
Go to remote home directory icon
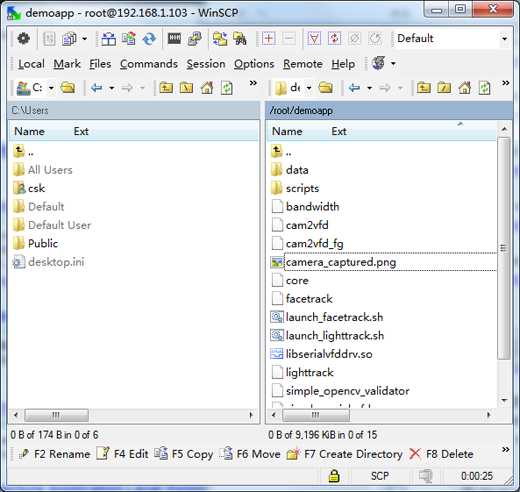click(464, 88)
